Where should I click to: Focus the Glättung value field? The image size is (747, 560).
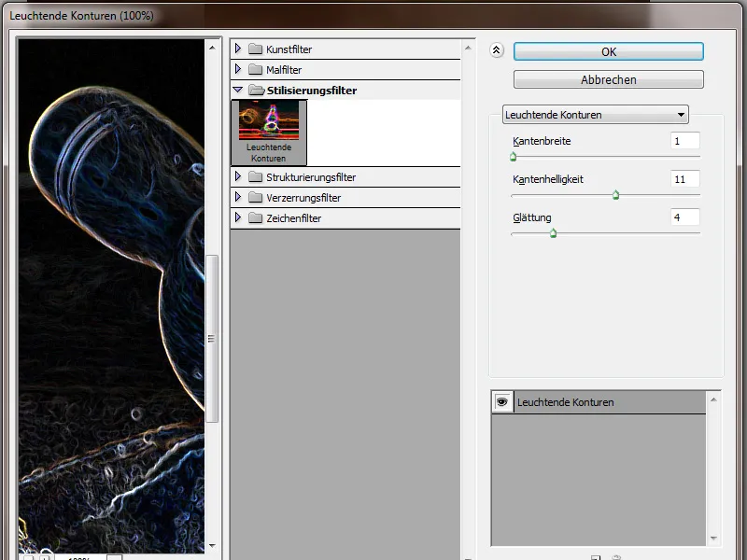click(685, 217)
